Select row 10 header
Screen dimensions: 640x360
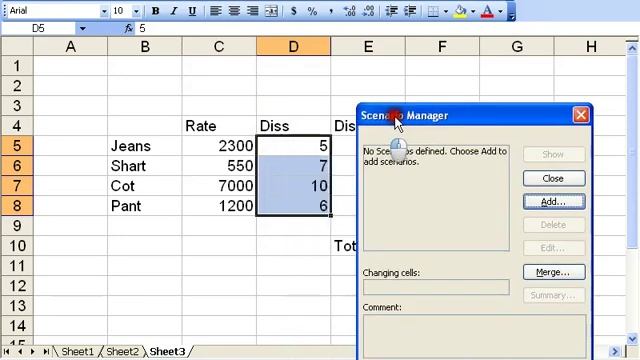click(17, 246)
